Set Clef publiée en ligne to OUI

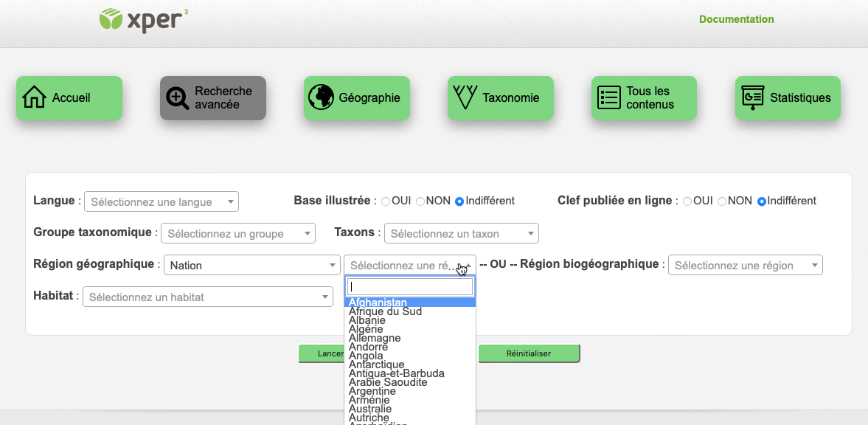687,201
